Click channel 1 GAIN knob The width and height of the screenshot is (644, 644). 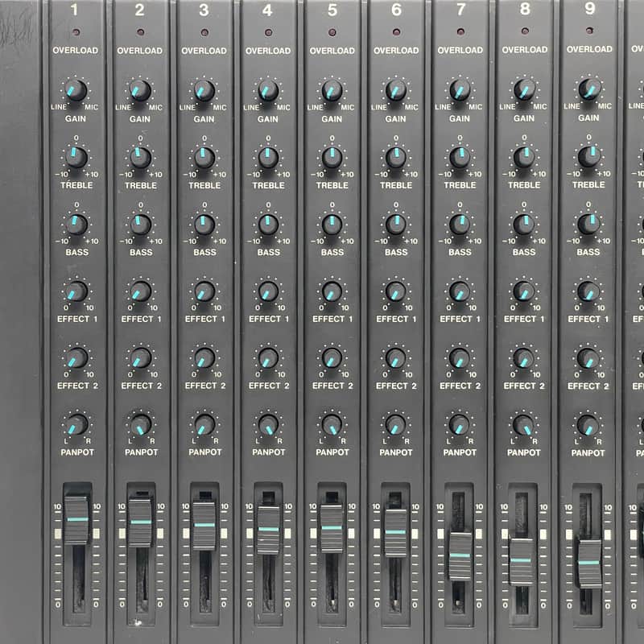pos(76,90)
